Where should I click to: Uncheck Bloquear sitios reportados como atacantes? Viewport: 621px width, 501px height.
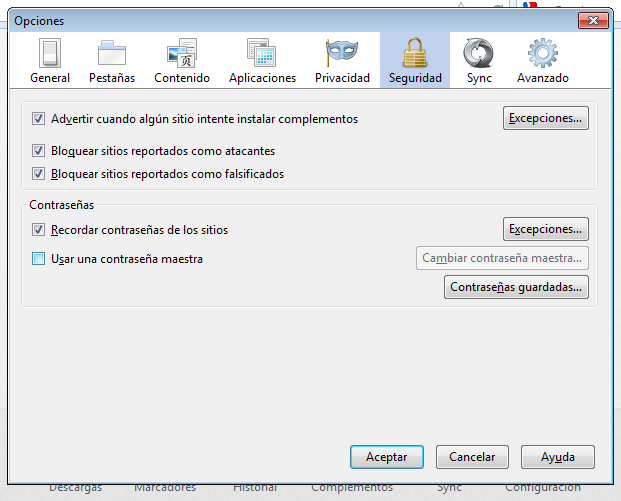pyautogui.click(x=38, y=150)
